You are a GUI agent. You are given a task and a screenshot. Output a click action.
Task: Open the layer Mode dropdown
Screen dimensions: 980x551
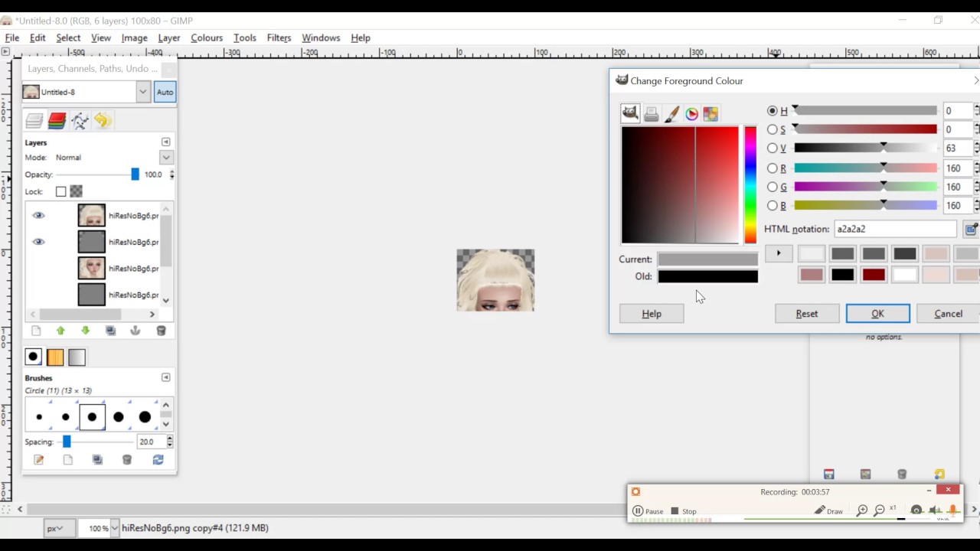point(165,157)
